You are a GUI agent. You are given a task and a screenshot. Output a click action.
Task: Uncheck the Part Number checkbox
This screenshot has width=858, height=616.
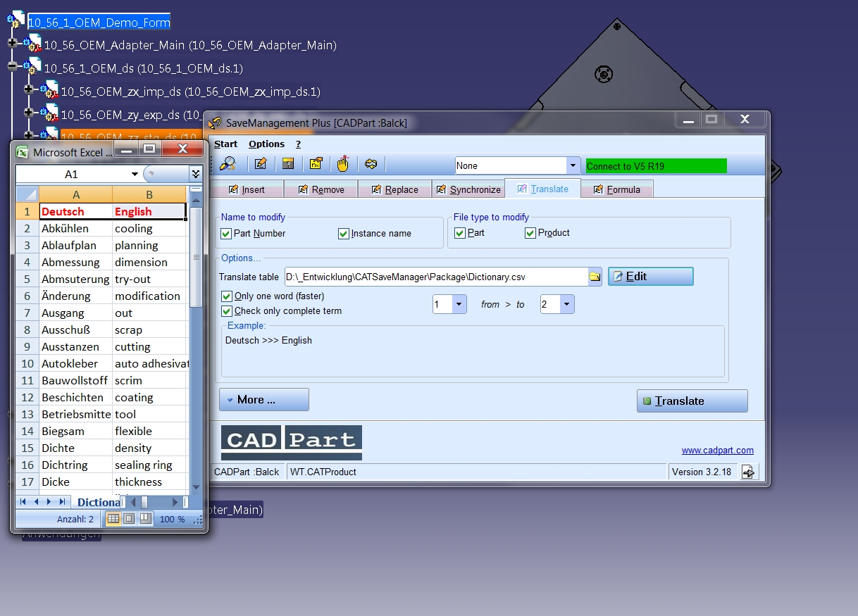point(226,234)
